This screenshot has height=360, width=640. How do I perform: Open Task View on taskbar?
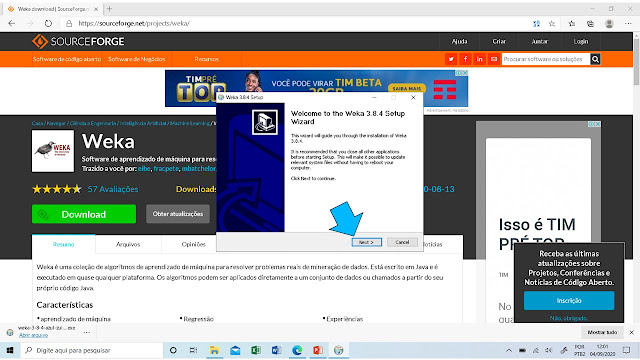point(193,350)
